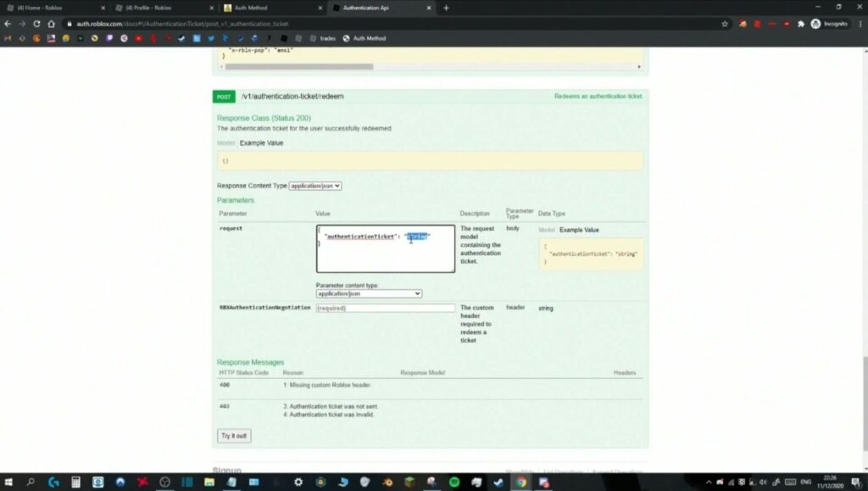The image size is (868, 491).
Task: Open the Gmail bookmark icon
Action: 8,38
